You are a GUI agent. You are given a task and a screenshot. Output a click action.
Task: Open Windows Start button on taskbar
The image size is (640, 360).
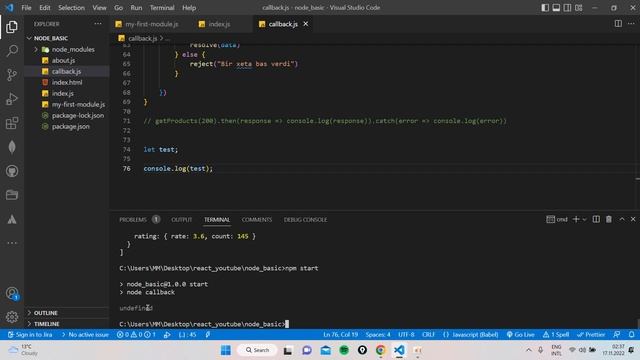pyautogui.click(x=226, y=350)
